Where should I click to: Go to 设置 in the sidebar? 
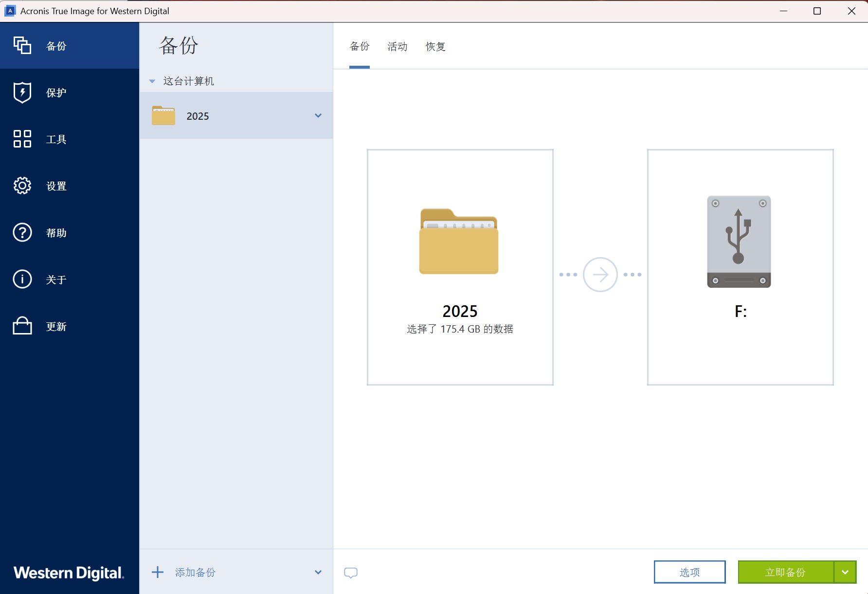pos(70,186)
